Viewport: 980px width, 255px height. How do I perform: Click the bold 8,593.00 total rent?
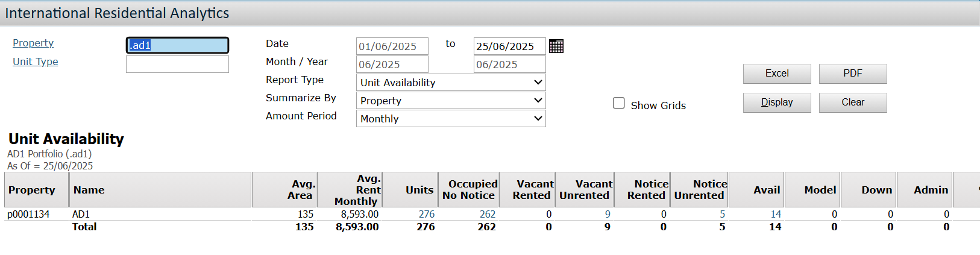click(x=357, y=227)
